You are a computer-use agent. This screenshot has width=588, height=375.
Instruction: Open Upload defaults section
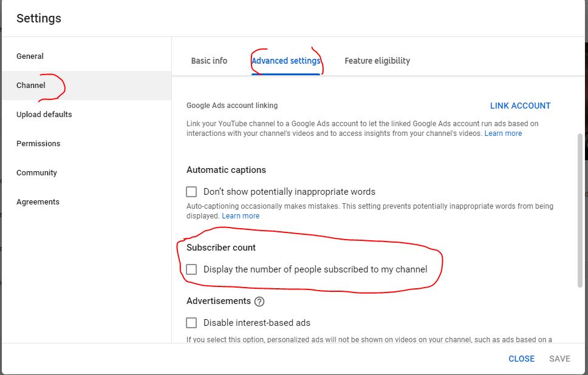pos(44,115)
